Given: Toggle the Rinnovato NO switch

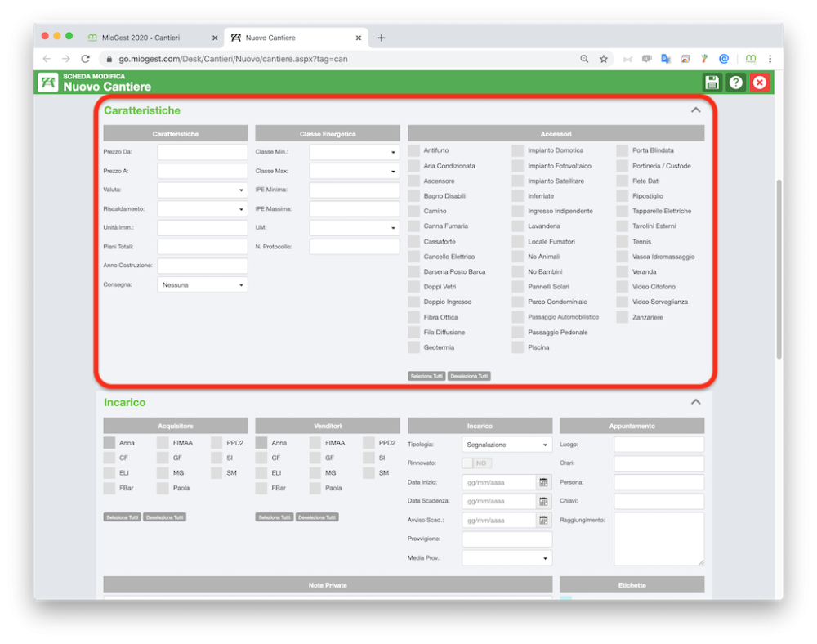Looking at the screenshot, I should (477, 463).
